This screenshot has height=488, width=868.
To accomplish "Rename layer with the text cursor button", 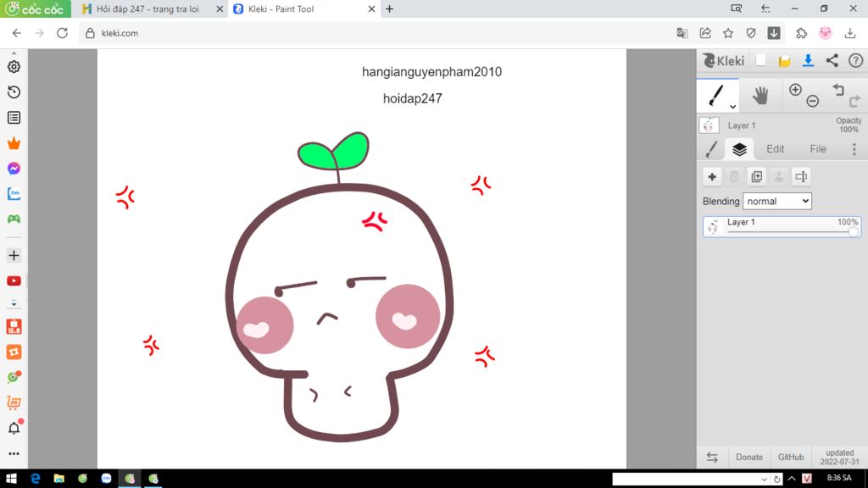I will [801, 176].
